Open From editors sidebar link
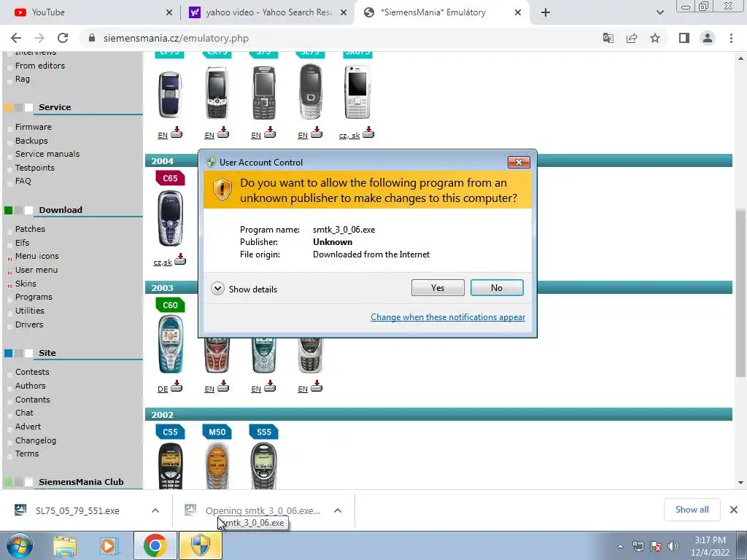This screenshot has width=747, height=560. [40, 66]
